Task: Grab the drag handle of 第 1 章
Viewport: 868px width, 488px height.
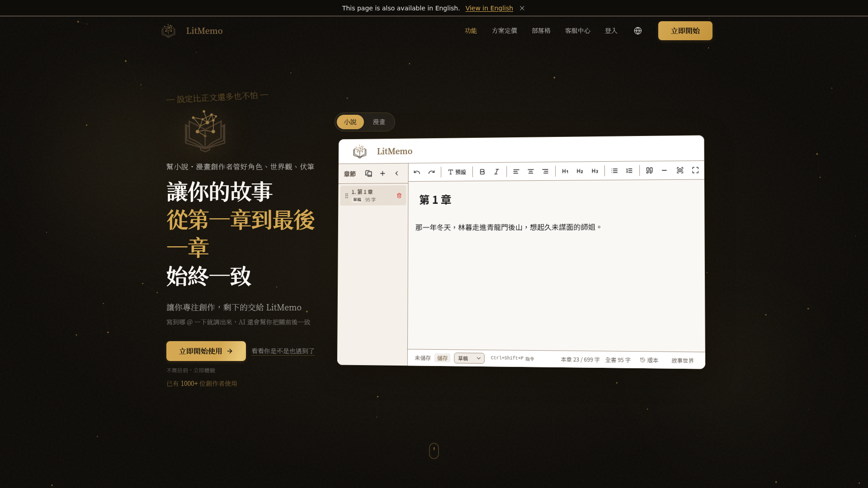Action: click(x=347, y=196)
